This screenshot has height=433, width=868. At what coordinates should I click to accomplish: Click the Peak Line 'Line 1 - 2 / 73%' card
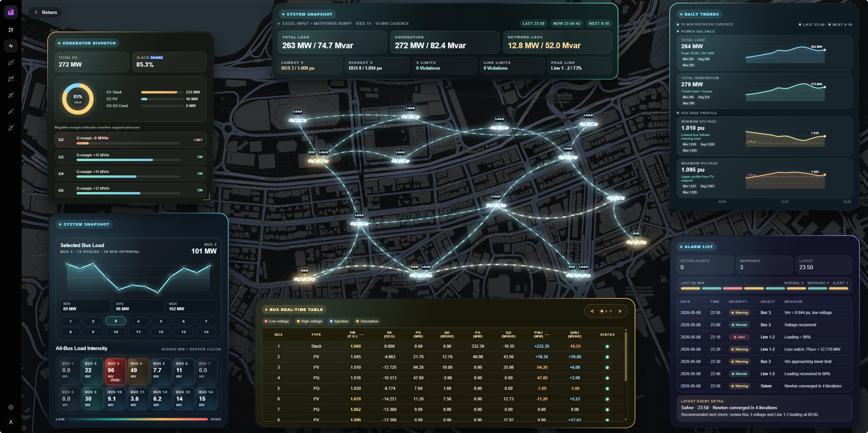(580, 66)
